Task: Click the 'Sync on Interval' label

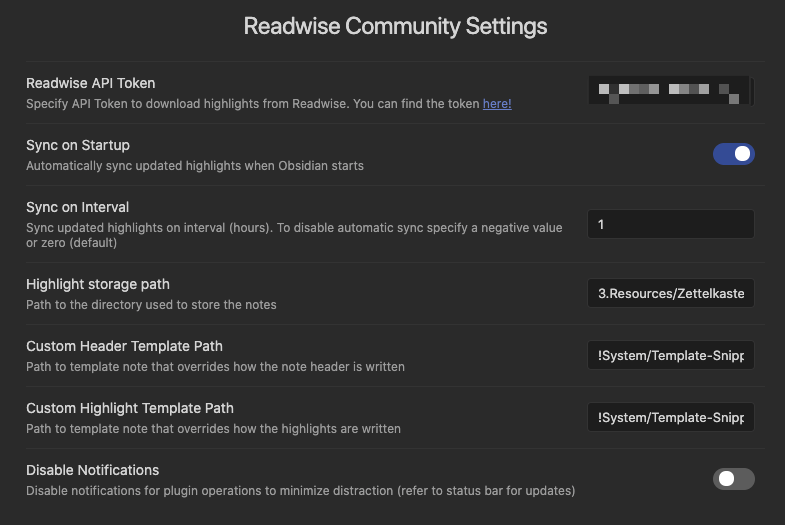Action: point(78,207)
